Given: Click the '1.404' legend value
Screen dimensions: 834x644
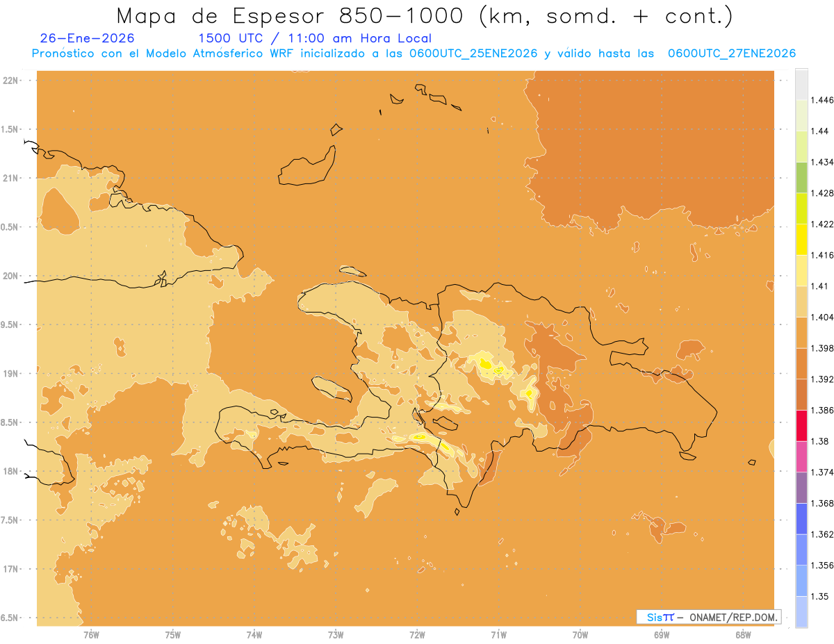Looking at the screenshot, I should (823, 317).
